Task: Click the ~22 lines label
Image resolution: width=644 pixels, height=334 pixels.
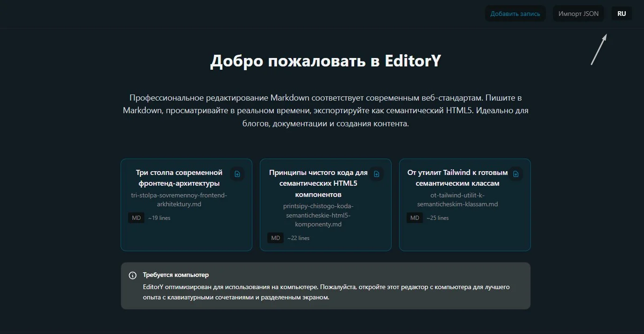Action: (298, 238)
